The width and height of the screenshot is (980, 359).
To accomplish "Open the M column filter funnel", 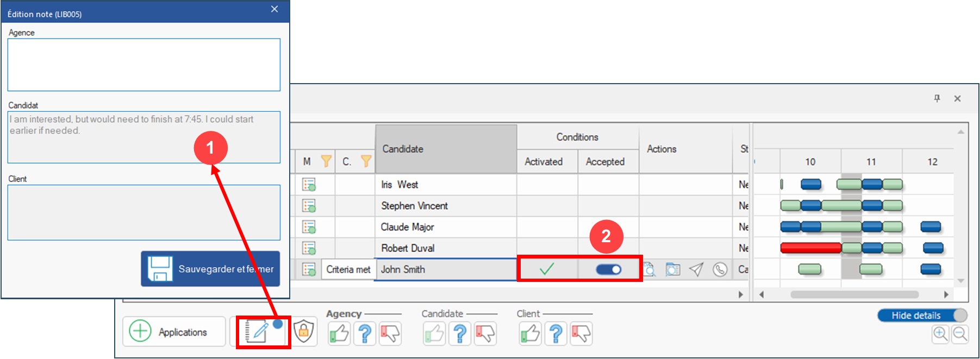I will click(326, 161).
